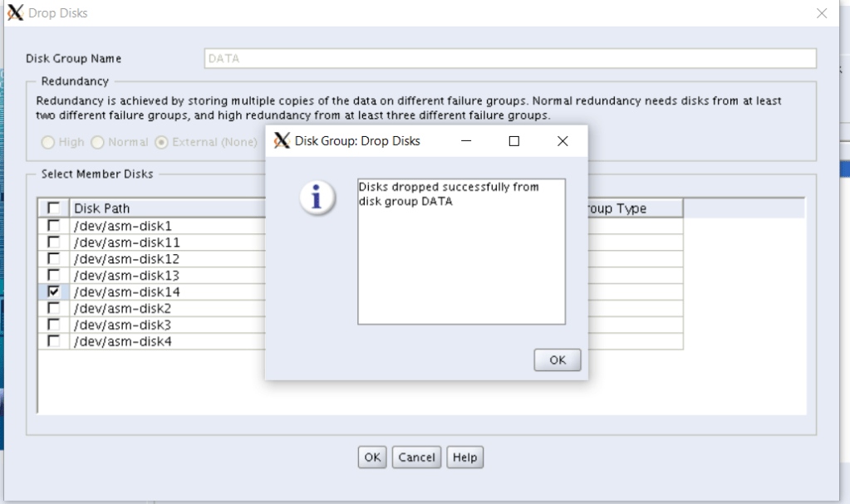Check the /dev/asm-disk11 checkbox
The width and height of the screenshot is (850, 504).
(x=53, y=242)
